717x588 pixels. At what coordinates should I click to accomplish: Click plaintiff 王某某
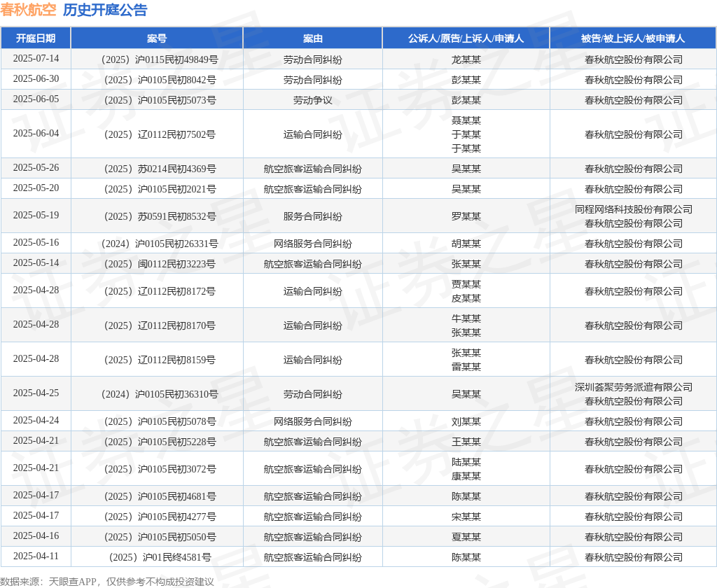coord(466,442)
